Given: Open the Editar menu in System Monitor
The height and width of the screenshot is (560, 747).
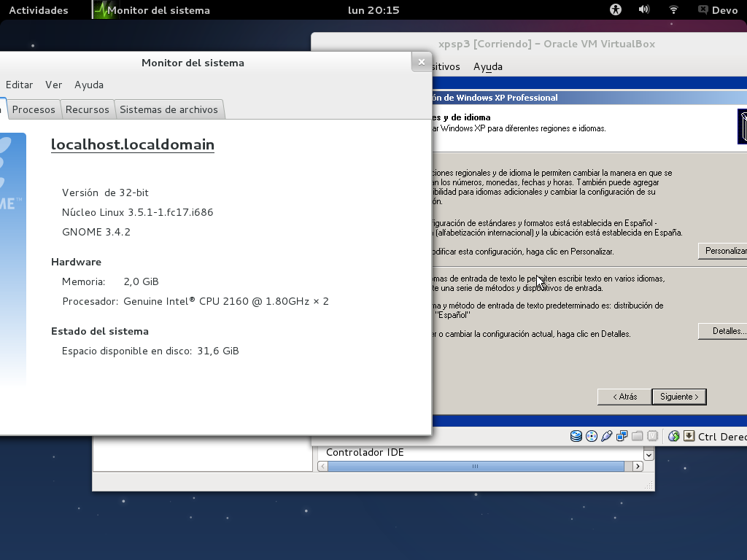Looking at the screenshot, I should click(19, 85).
